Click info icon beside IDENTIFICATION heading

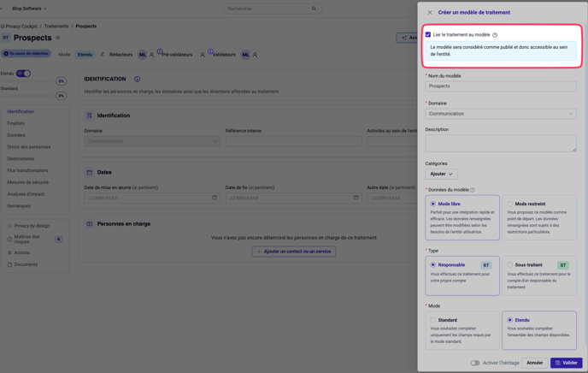[137, 79]
